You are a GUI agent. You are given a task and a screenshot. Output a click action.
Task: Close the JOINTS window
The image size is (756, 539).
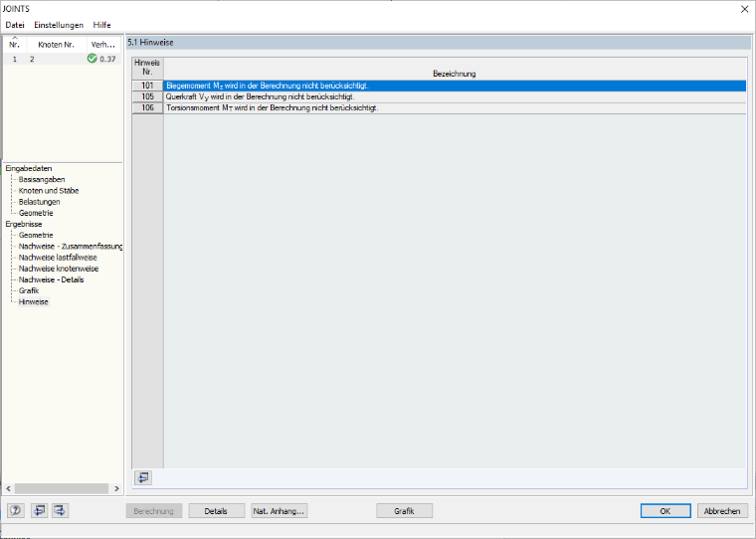pos(744,9)
